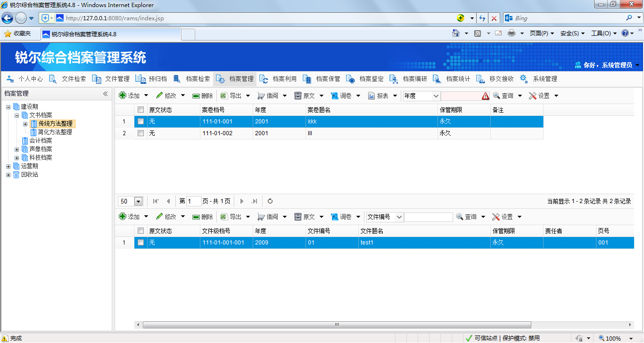Screen dimensions: 644x343
Task: Click 借阅 cart icon in upper toolbar
Action: [x=261, y=96]
